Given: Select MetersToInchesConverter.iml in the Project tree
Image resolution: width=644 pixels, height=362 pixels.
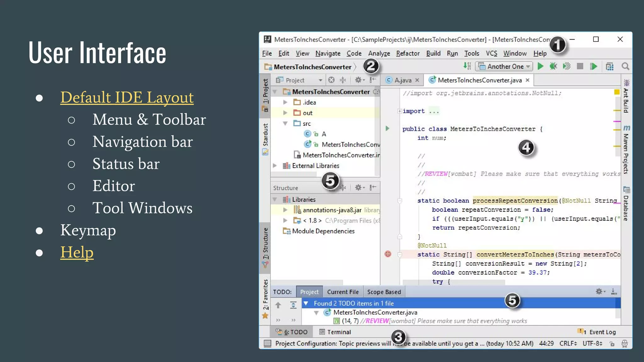Looking at the screenshot, I should pyautogui.click(x=337, y=155).
